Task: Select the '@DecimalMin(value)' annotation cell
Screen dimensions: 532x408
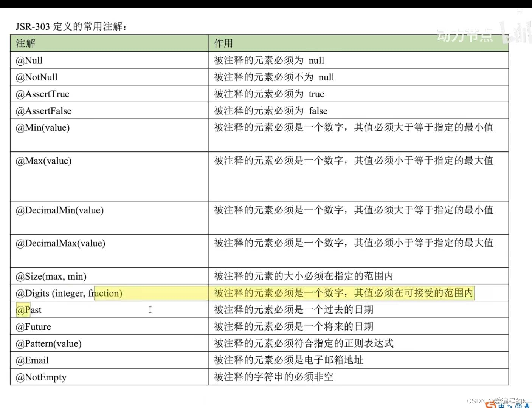Action: pyautogui.click(x=109, y=218)
